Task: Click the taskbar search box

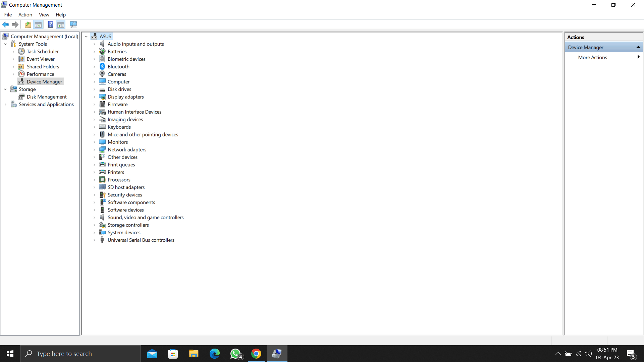Action: pos(80,354)
